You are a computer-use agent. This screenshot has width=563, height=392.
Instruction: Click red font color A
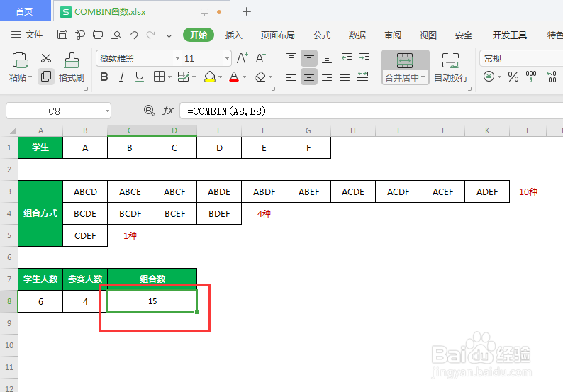pyautogui.click(x=234, y=77)
